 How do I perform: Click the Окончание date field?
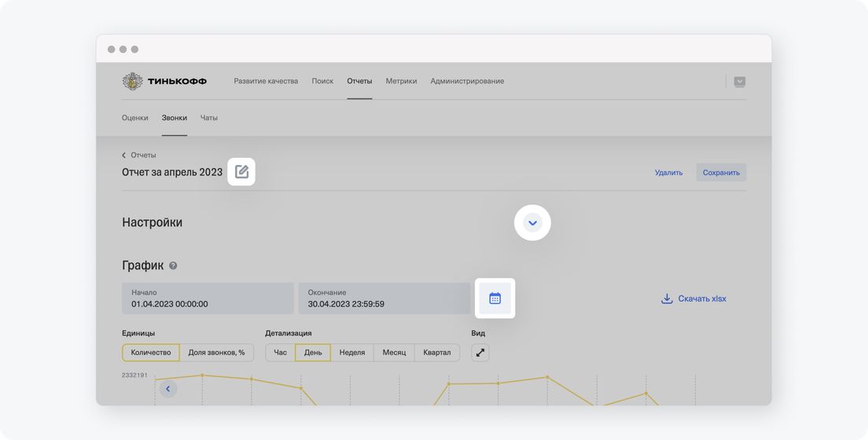(384, 299)
